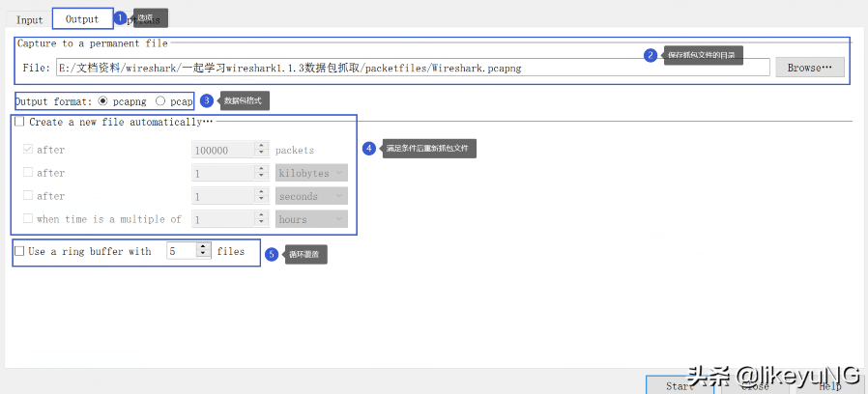Click the 'packets' unit label
Viewport: 868px width, 394px height.
(x=295, y=150)
